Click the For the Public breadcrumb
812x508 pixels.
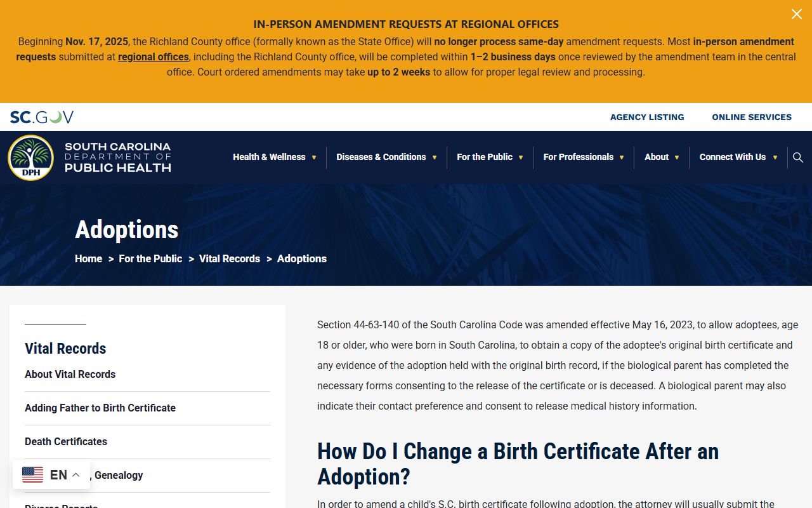click(x=150, y=258)
